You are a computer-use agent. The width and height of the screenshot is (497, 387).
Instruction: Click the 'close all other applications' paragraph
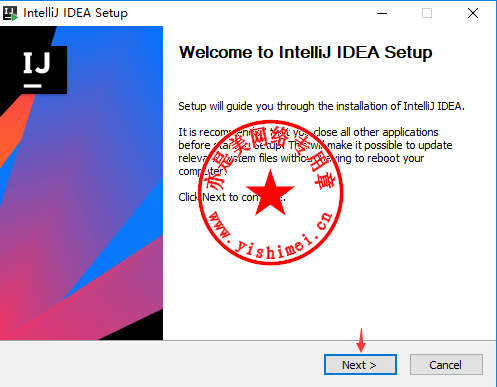click(x=315, y=151)
